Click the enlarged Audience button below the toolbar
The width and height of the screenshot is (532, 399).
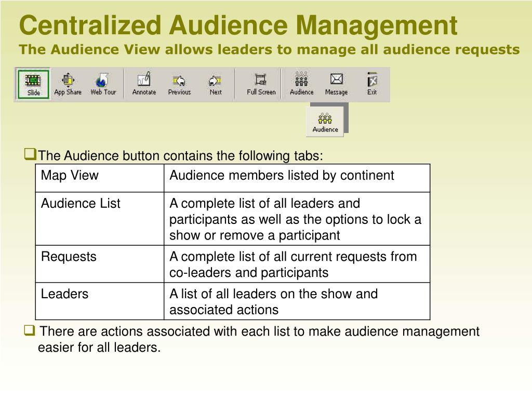click(x=325, y=122)
